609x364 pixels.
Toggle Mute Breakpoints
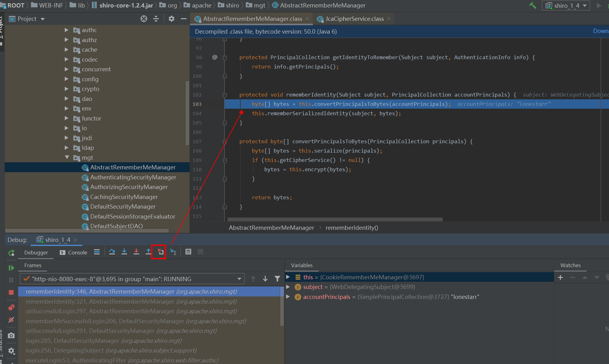point(11,320)
